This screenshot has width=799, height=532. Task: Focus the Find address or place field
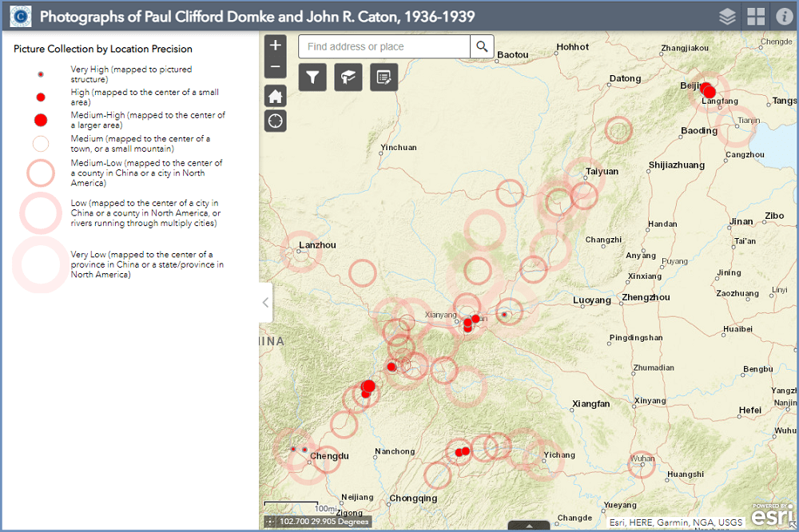click(384, 47)
